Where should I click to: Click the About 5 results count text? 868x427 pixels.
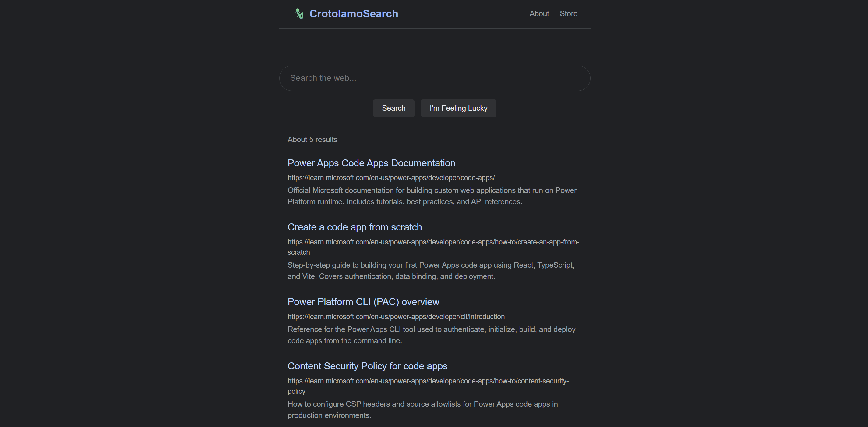pyautogui.click(x=312, y=140)
